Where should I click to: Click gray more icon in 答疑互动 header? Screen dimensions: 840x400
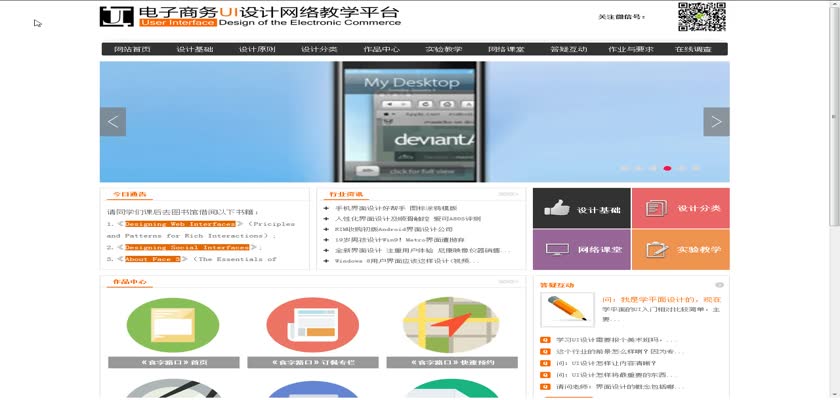[719, 285]
